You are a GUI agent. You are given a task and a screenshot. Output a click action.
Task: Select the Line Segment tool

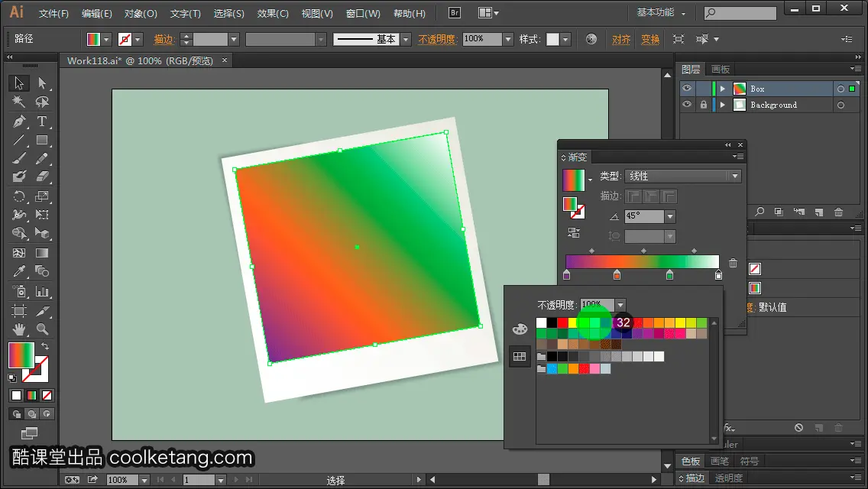19,140
